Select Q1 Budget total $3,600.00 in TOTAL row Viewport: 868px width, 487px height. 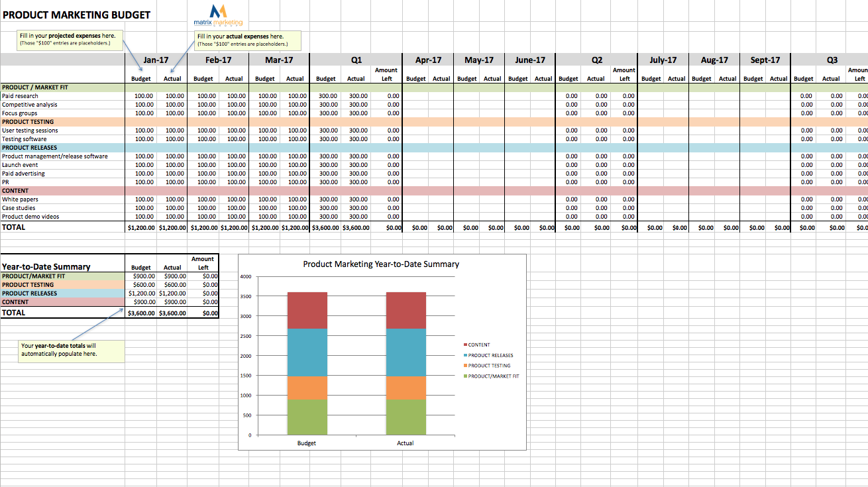325,228
